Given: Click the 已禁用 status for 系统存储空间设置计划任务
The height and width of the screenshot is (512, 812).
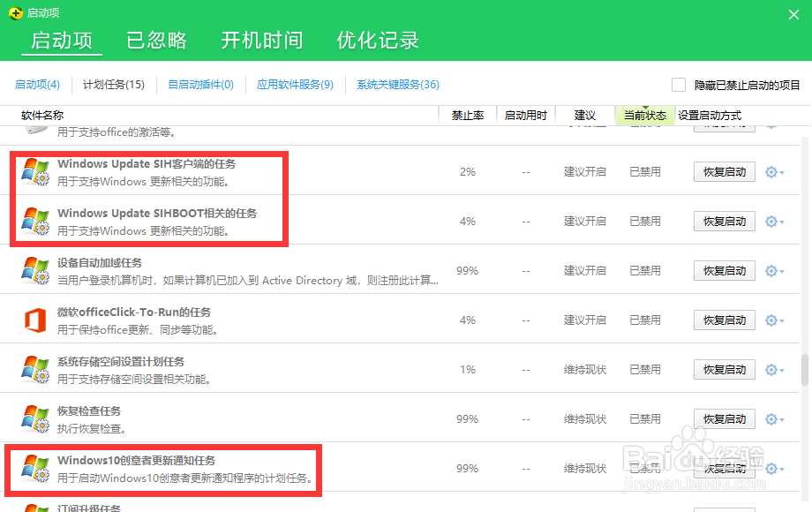Looking at the screenshot, I should (644, 370).
